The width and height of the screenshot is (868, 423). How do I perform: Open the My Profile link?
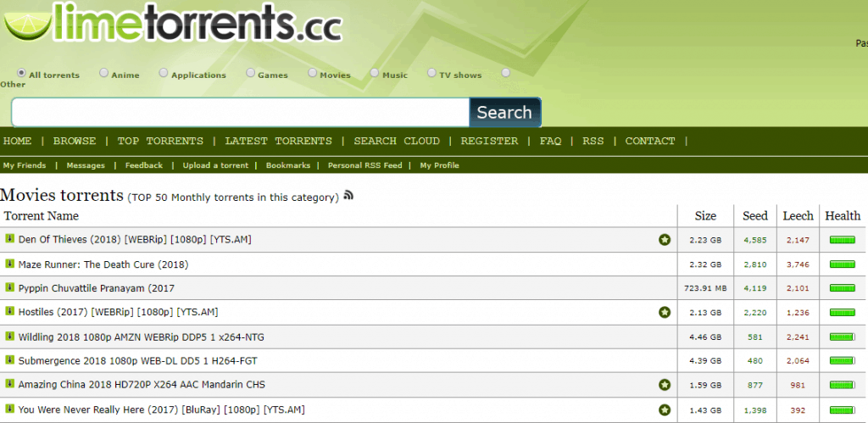coord(439,165)
